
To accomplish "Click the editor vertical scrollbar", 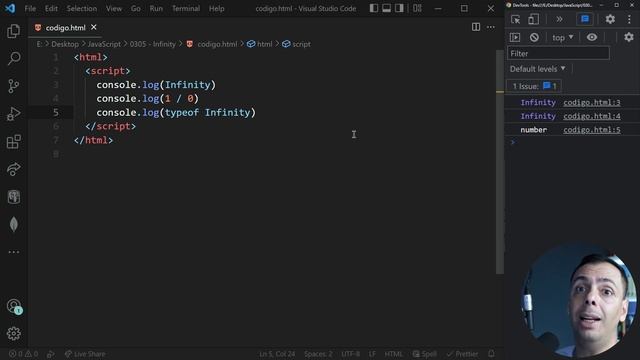I will pyautogui.click(x=500, y=162).
